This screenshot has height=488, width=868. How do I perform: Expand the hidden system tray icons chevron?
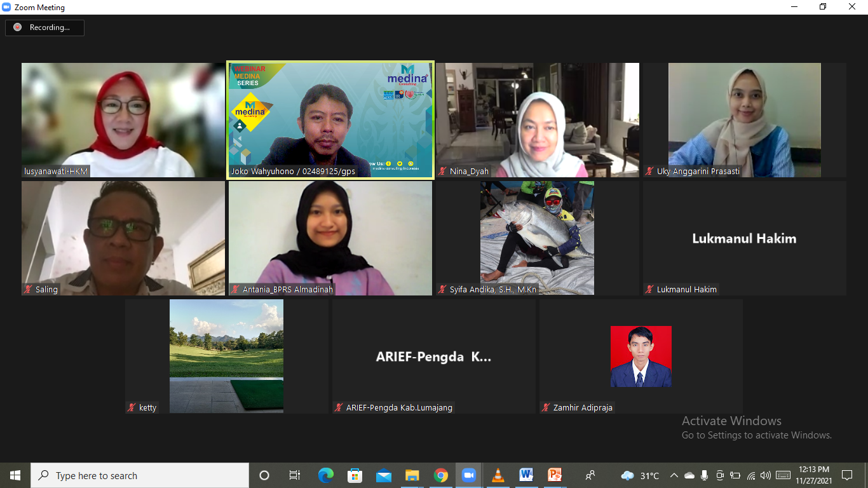[674, 475]
